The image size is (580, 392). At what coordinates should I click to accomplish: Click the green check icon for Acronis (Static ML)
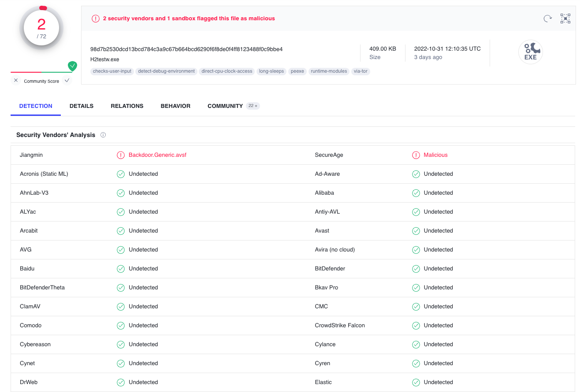tap(121, 174)
